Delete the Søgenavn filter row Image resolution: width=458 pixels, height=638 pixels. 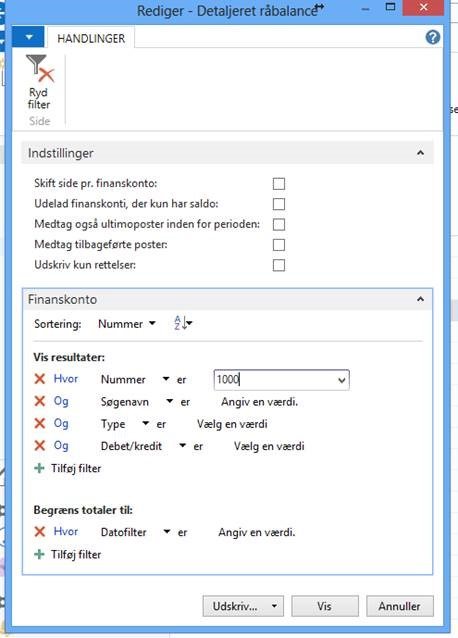(39, 402)
